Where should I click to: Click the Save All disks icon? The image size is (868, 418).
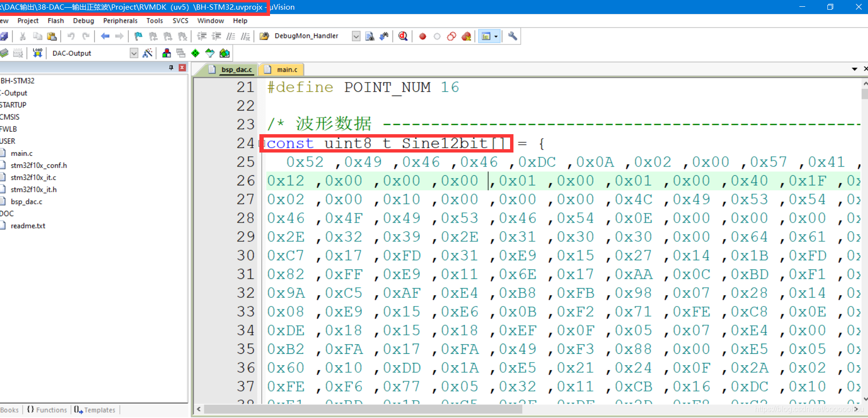(4, 36)
